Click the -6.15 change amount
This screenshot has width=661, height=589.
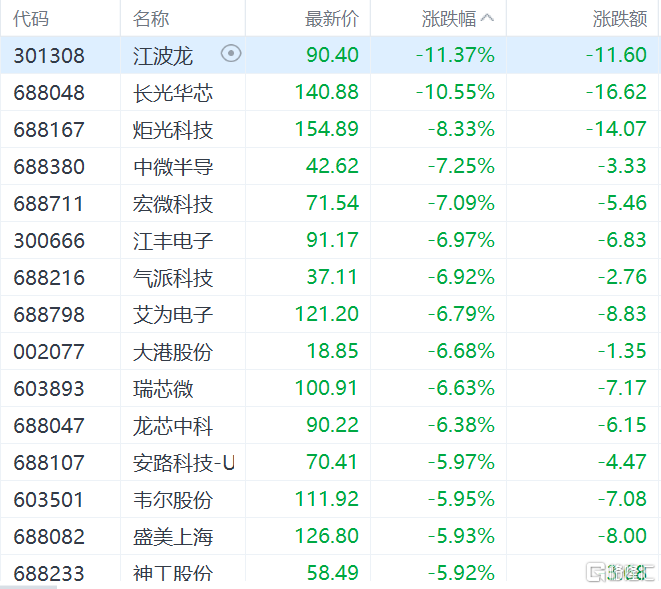(622, 425)
